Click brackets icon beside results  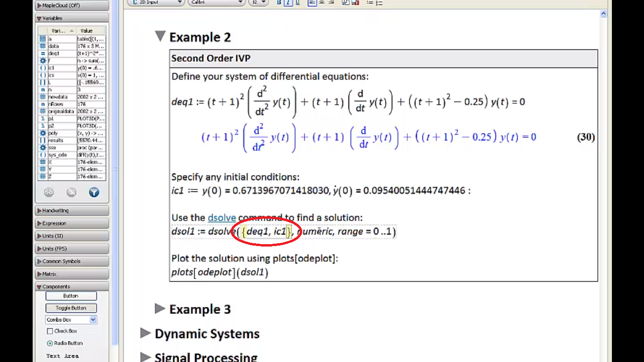tap(43, 140)
